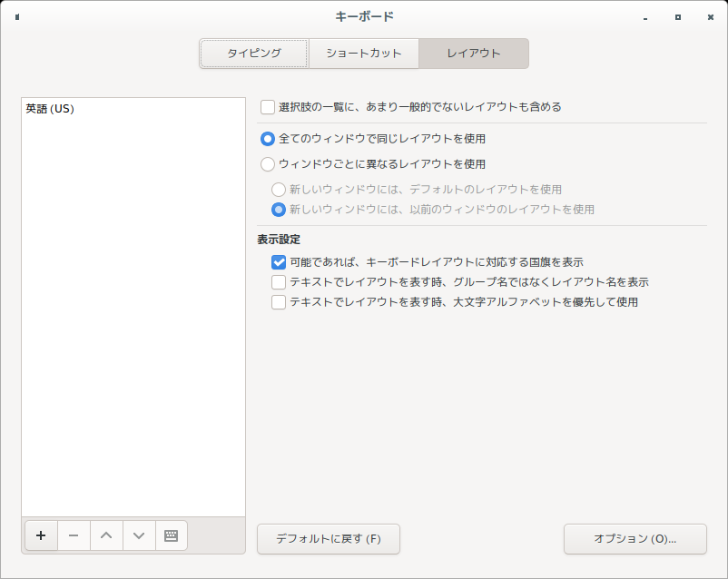Viewport: 728px width, 579px height.
Task: Move layout down with chevron-down icon
Action: point(139,535)
